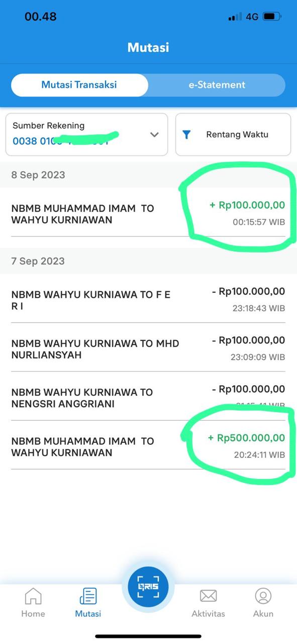The width and height of the screenshot is (297, 644).
Task: Open the Akun profile icon
Action: point(263,596)
